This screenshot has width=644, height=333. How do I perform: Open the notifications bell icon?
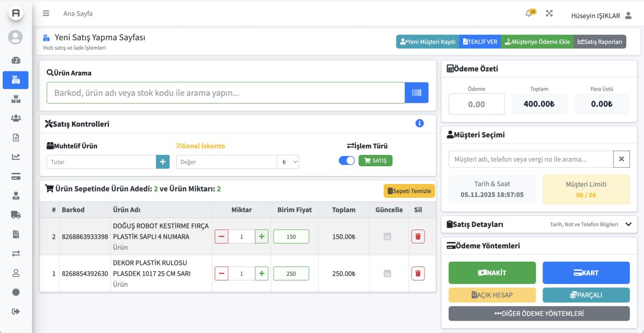[x=529, y=14]
